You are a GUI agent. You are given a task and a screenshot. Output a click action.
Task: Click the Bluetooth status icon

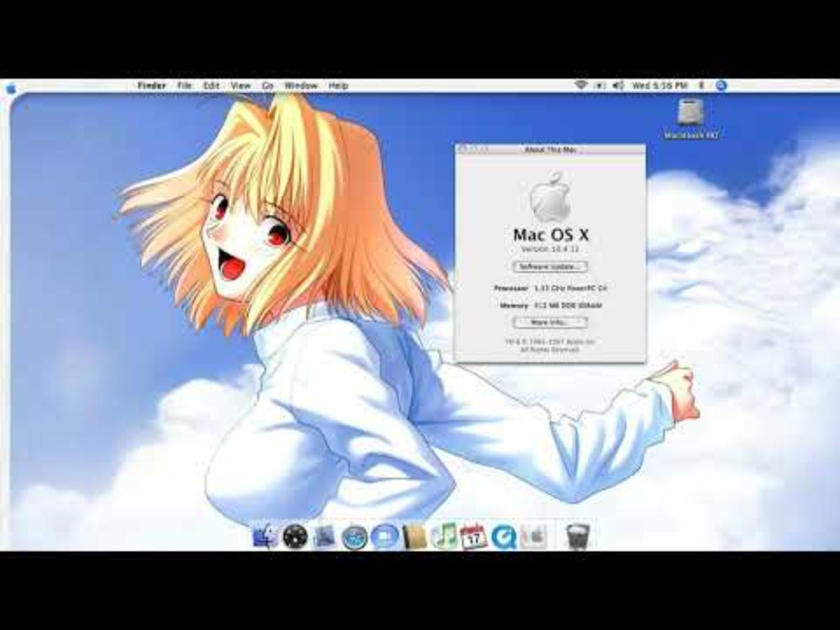pyautogui.click(x=701, y=86)
